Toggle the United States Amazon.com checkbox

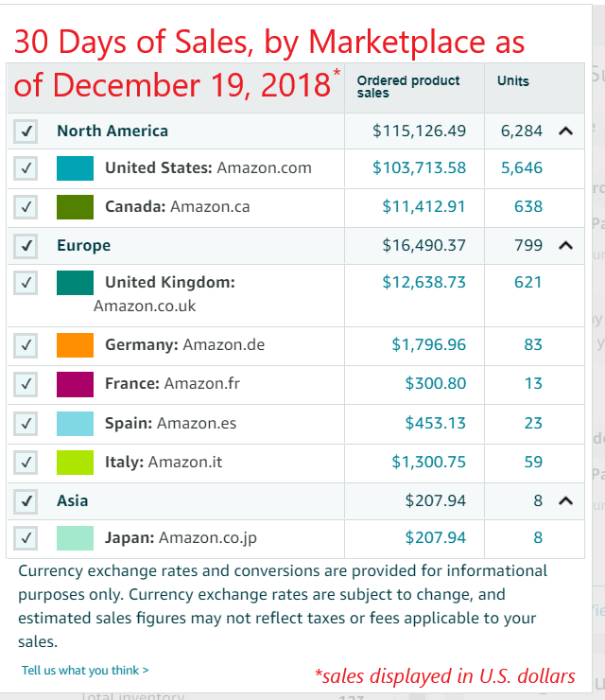point(26,168)
